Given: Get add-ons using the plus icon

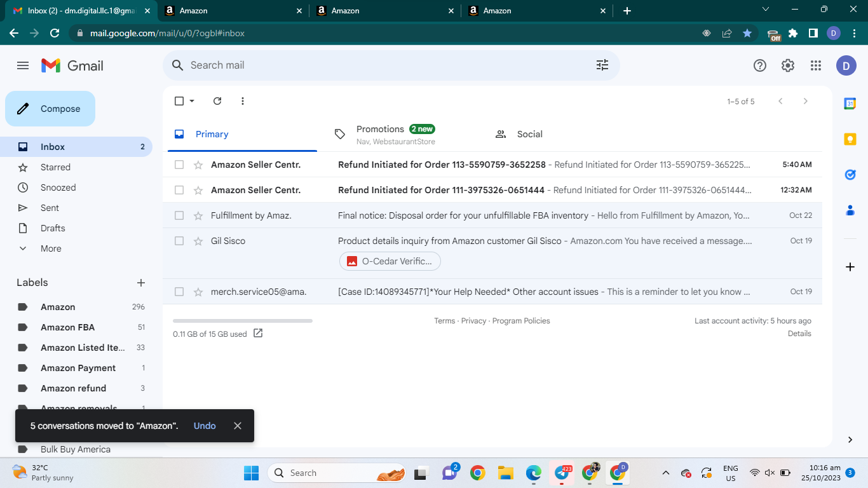Looking at the screenshot, I should pos(850,267).
